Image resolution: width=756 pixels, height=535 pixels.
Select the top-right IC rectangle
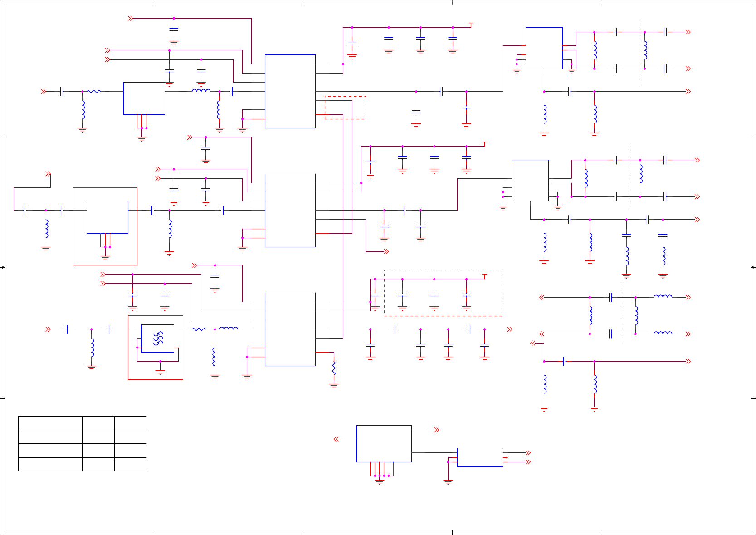(544, 48)
